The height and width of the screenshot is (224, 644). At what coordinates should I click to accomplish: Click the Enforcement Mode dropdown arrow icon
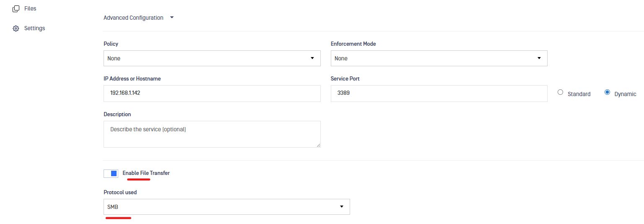pos(539,58)
